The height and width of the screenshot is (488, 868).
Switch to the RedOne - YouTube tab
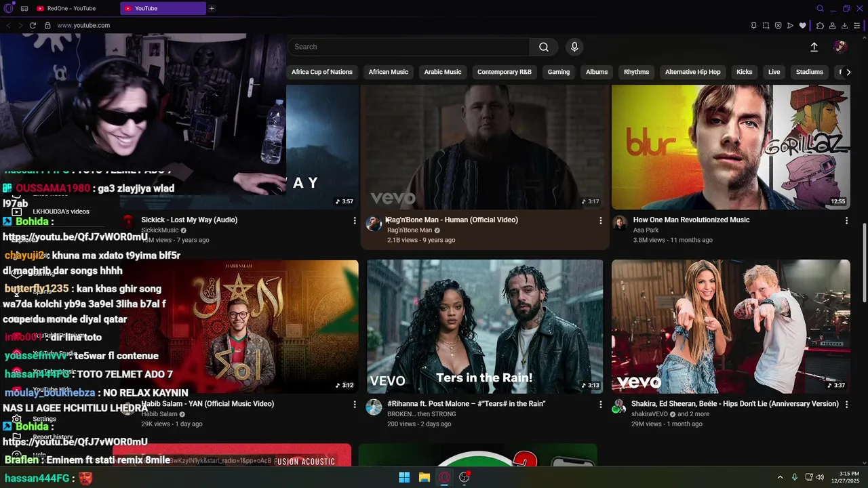(x=75, y=8)
